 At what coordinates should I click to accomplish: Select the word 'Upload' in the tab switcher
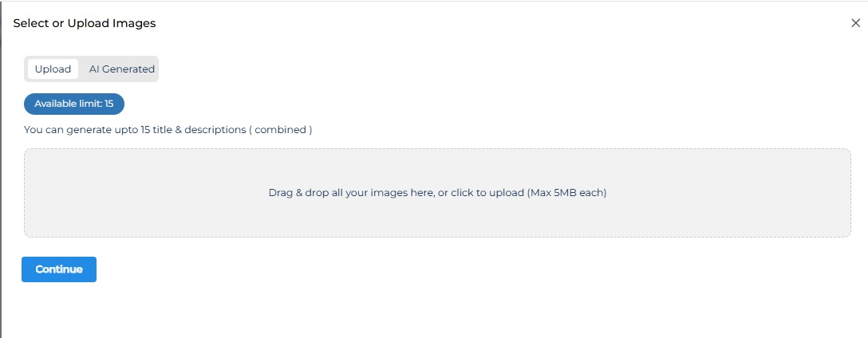pos(53,69)
